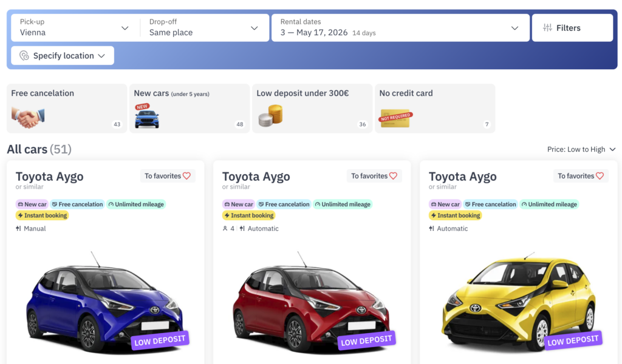
Task: Open the Price: Low to High sort dropdown
Action: coord(581,149)
